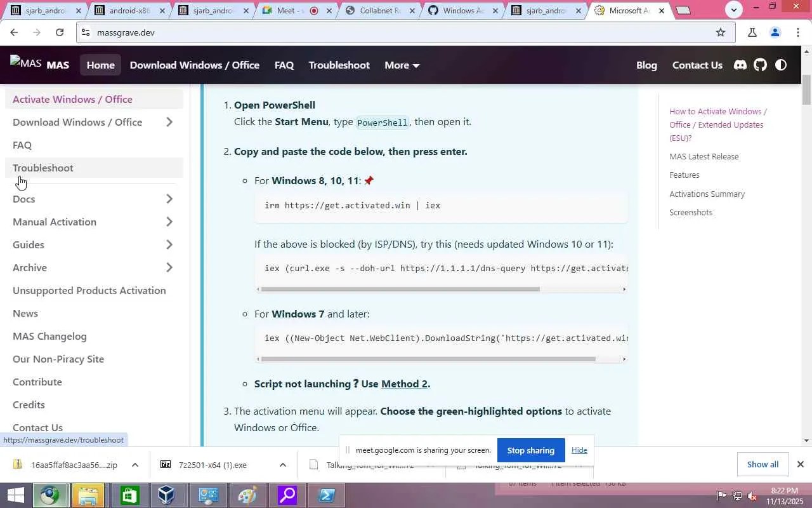Follow the Method 2 link
The image size is (812, 508).
click(404, 384)
